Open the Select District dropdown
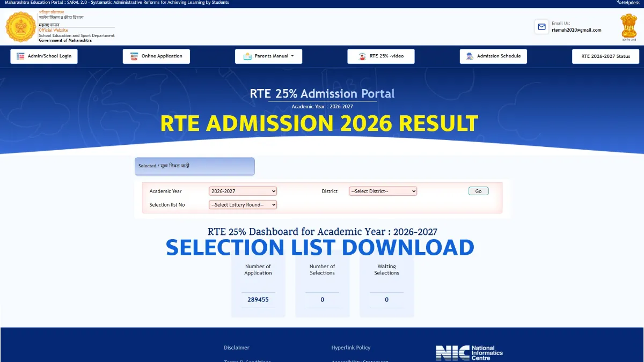Image resolution: width=644 pixels, height=362 pixels. [382, 191]
